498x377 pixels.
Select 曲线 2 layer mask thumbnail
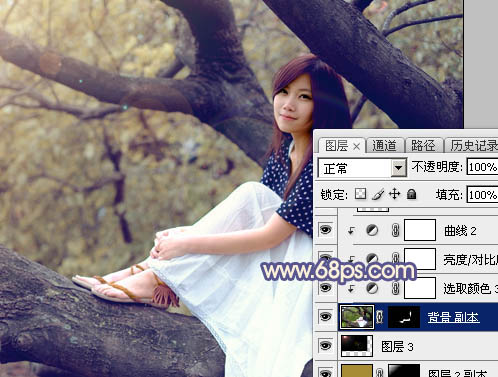(x=420, y=230)
